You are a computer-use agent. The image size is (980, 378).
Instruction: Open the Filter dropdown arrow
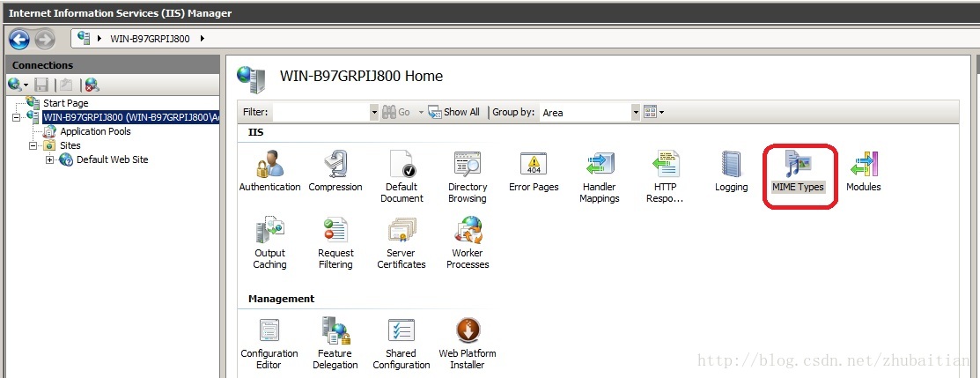[x=374, y=113]
